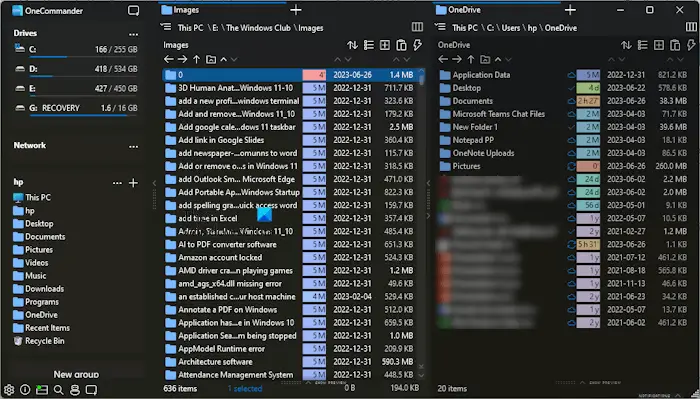The height and width of the screenshot is (399, 700).
Task: Click list view icon in OneDrive pane
Action: click(x=642, y=45)
